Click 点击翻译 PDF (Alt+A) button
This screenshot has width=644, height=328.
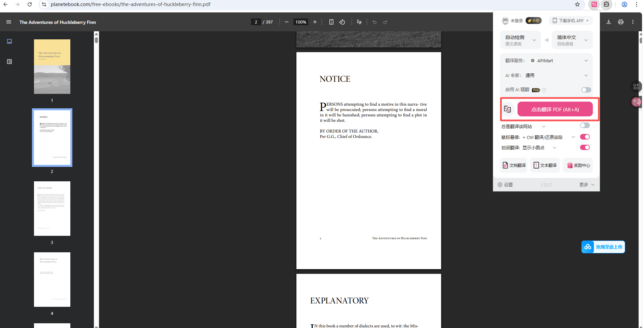(x=556, y=109)
